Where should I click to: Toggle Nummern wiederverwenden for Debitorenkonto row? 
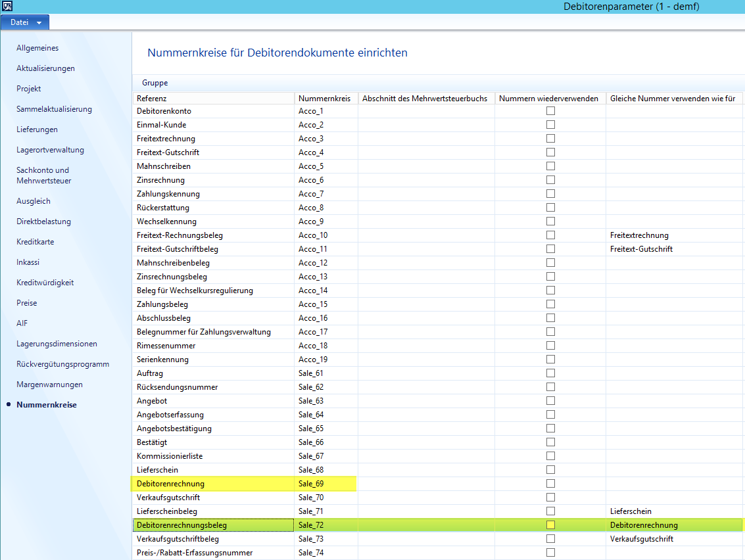550,111
